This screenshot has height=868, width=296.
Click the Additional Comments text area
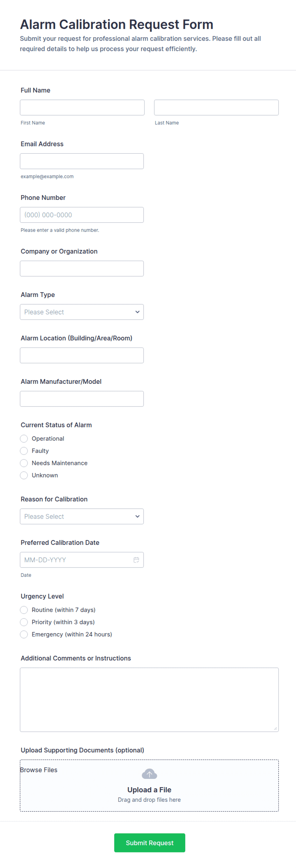click(x=149, y=700)
